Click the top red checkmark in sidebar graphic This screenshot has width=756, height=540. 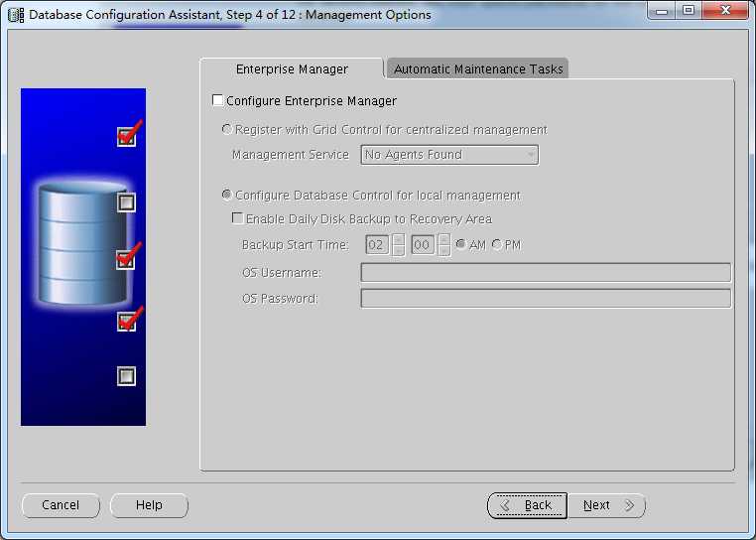point(129,133)
